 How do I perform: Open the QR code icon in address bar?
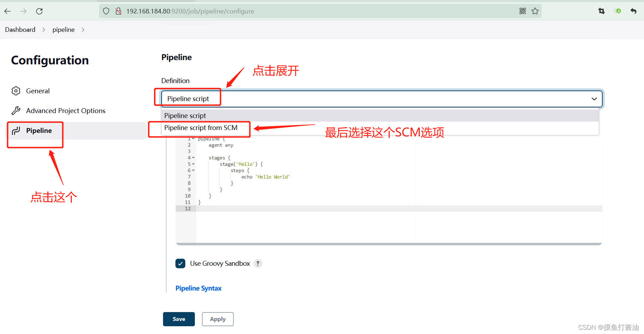pos(523,11)
